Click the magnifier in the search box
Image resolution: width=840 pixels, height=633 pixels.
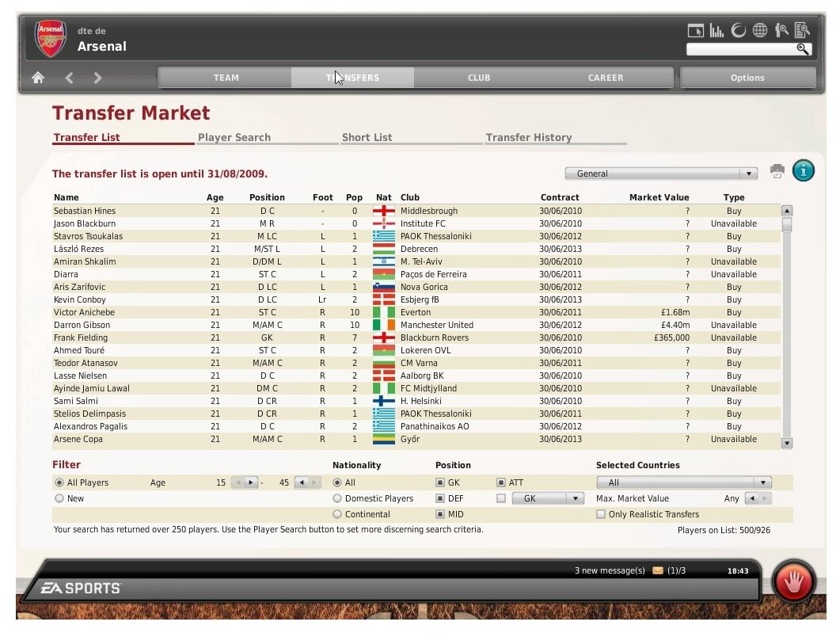(x=803, y=49)
